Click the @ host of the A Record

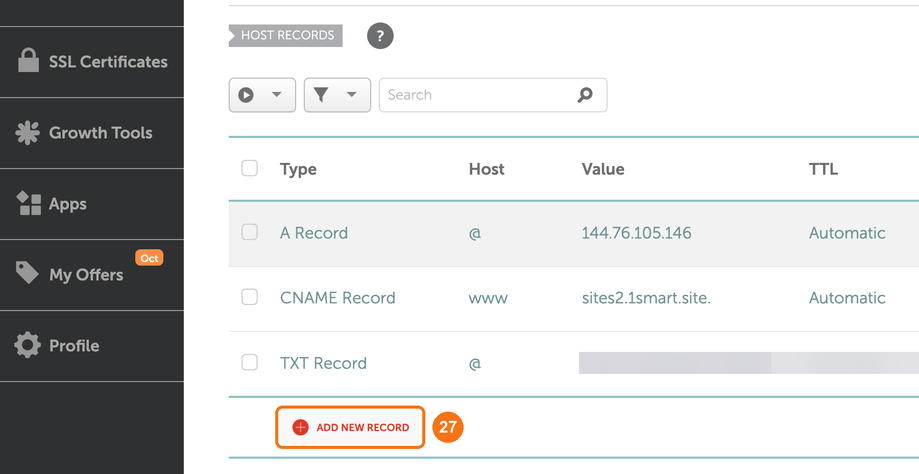pyautogui.click(x=475, y=233)
